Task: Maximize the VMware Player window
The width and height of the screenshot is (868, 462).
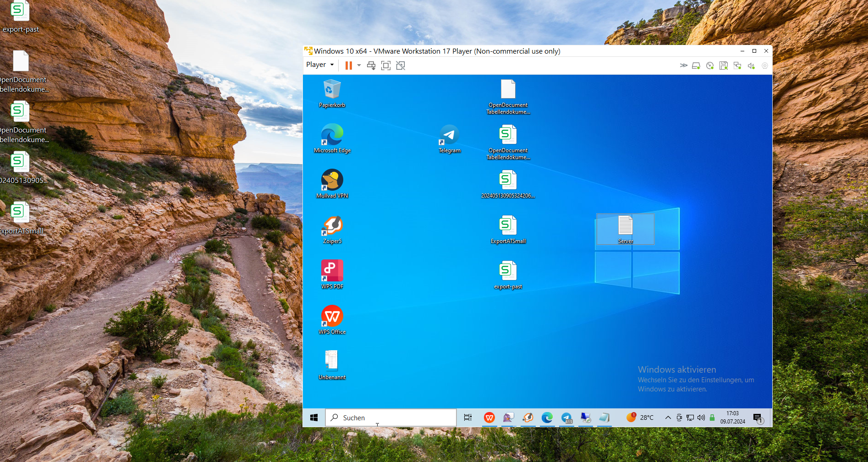Action: click(754, 51)
